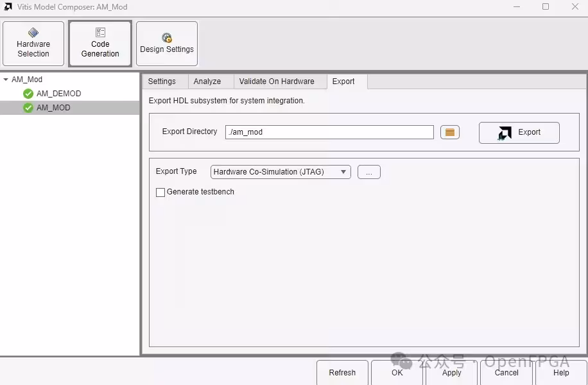This screenshot has width=588, height=385.
Task: Open Help for the dialog
Action: coord(561,373)
